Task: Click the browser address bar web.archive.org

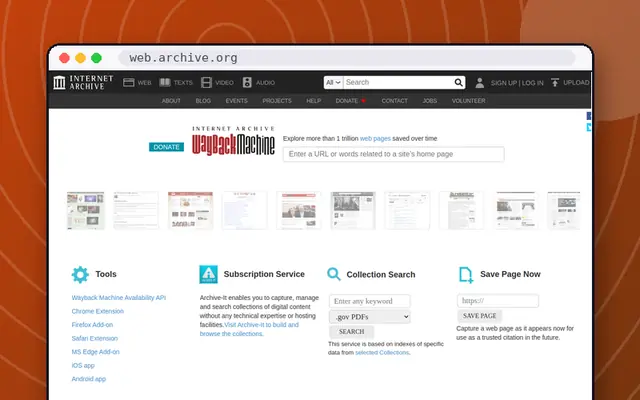Action: [x=347, y=58]
